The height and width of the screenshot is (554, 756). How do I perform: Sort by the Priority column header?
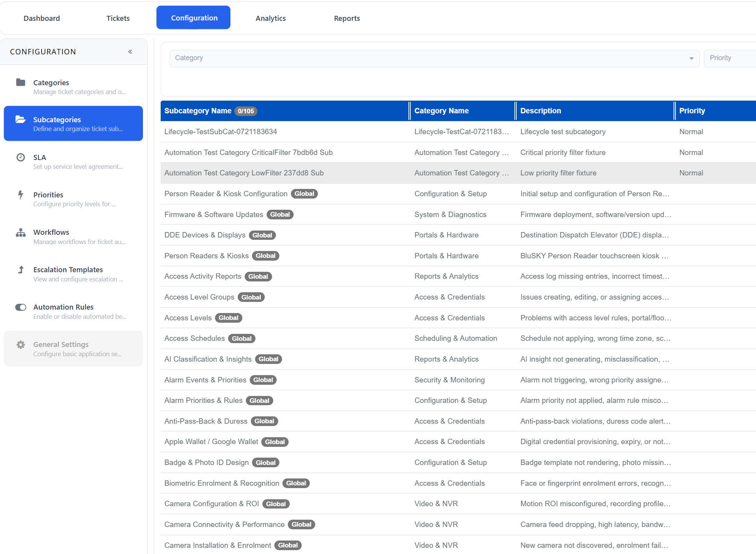coord(692,111)
